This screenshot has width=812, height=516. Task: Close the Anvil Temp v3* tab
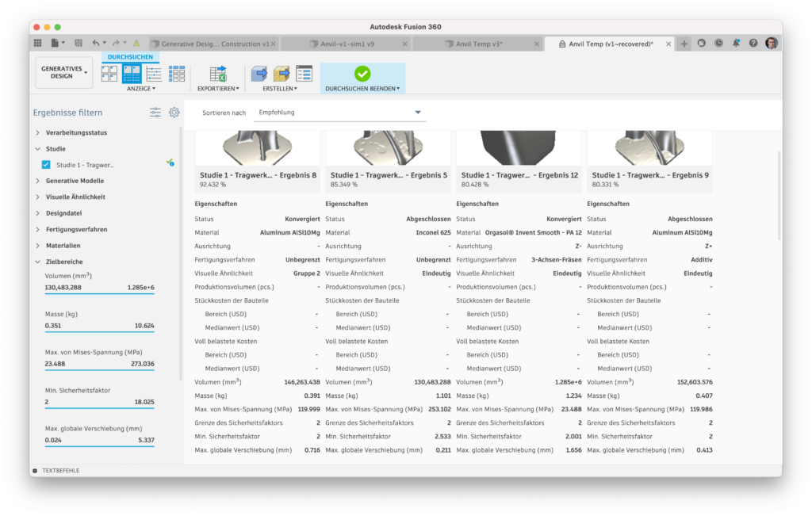pos(537,44)
